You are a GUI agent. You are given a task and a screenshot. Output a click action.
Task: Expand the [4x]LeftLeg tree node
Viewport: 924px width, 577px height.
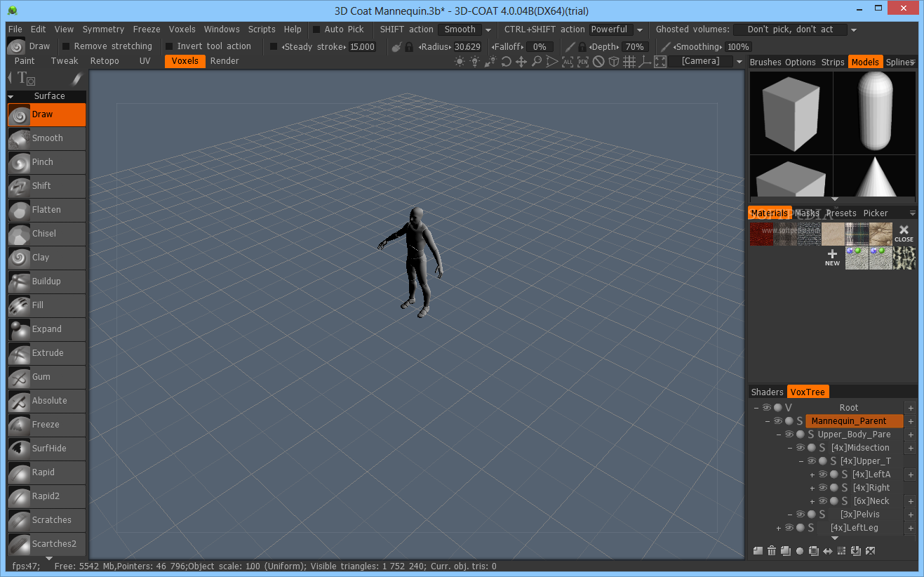[x=779, y=528]
